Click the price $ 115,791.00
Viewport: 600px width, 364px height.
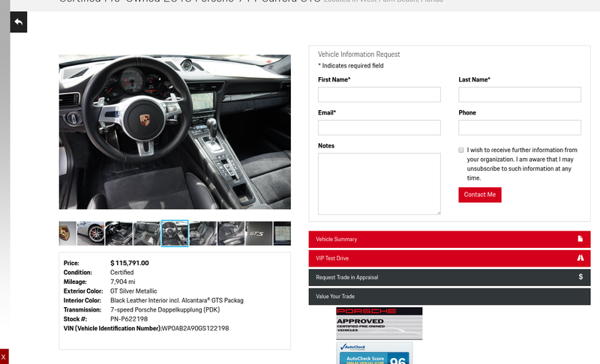tap(129, 263)
